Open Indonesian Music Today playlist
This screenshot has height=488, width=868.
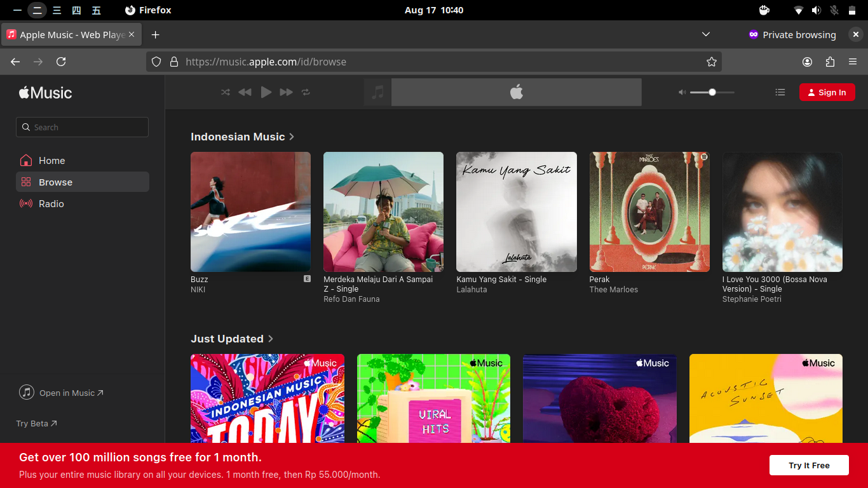[x=268, y=398]
